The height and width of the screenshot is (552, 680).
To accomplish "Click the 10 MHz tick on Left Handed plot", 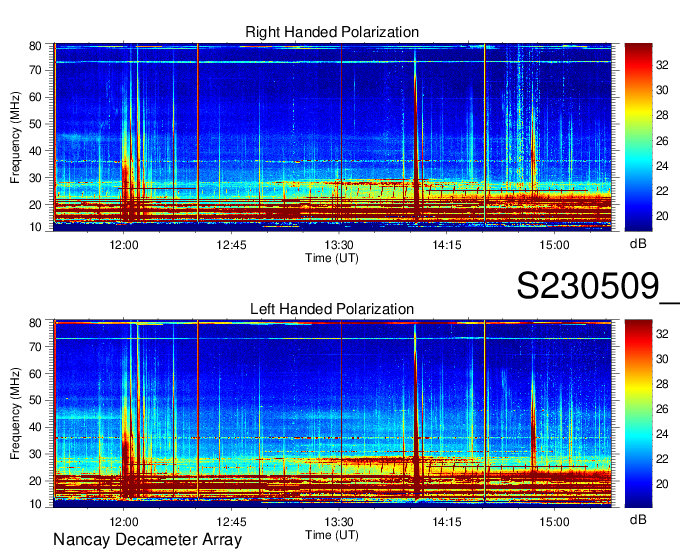I will (35, 504).
